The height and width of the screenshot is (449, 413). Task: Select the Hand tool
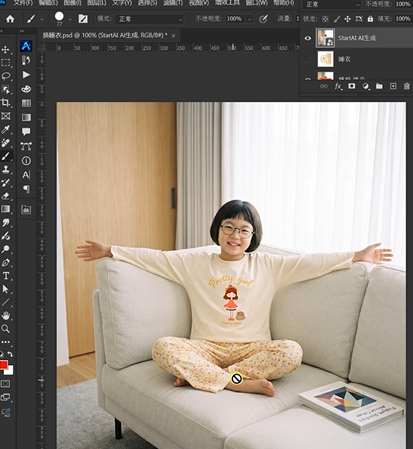[6, 316]
